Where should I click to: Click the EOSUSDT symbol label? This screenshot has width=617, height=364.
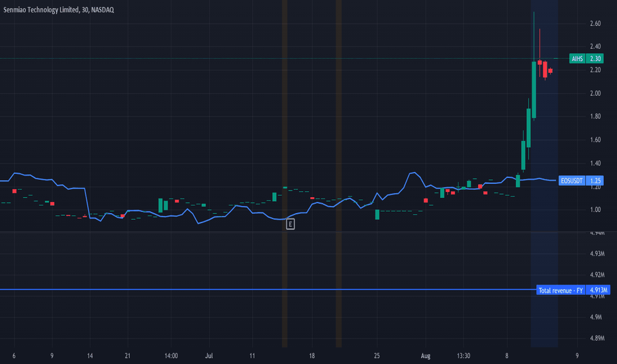pos(572,181)
